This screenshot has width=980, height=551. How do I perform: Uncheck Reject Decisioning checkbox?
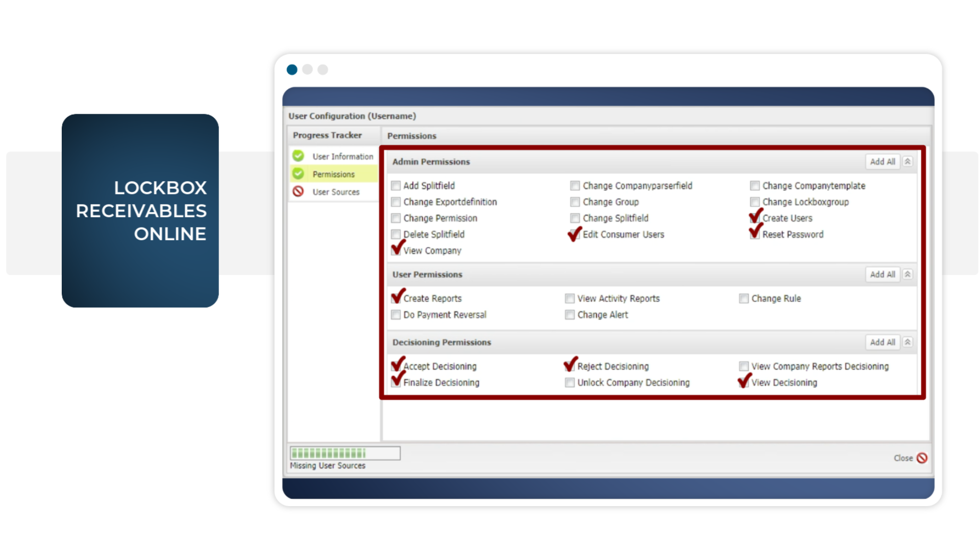pos(570,366)
